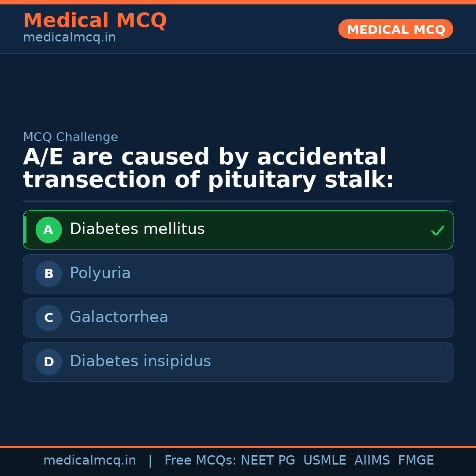Open the NEET PG section
This screenshot has height=476, width=476.
(x=268, y=460)
